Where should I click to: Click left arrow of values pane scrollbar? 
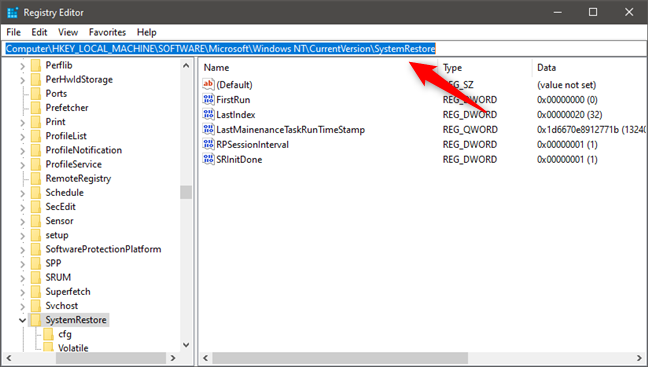pos(205,358)
